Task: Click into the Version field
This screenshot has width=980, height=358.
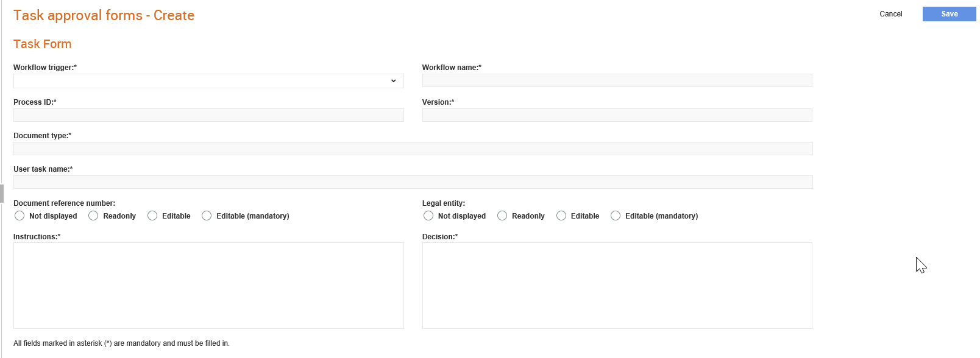Action: coord(617,115)
